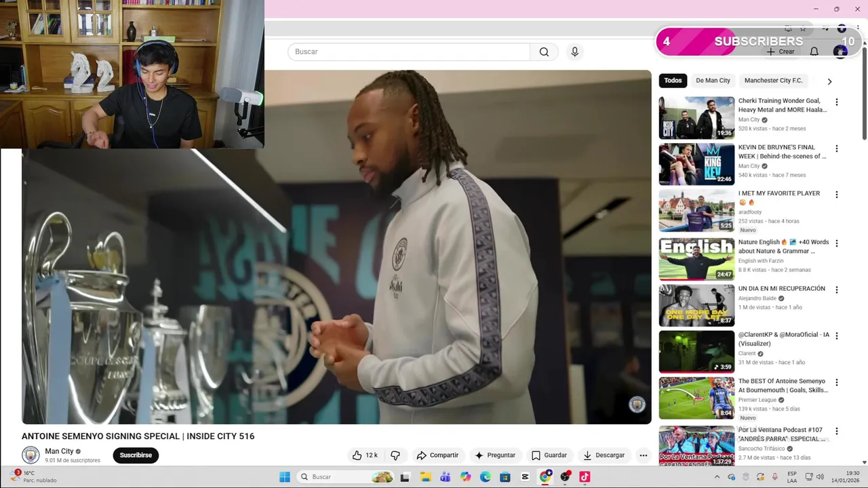Viewport: 868px width, 488px height.
Task: Play the English 24:47 thumbnail
Action: pyautogui.click(x=696, y=258)
